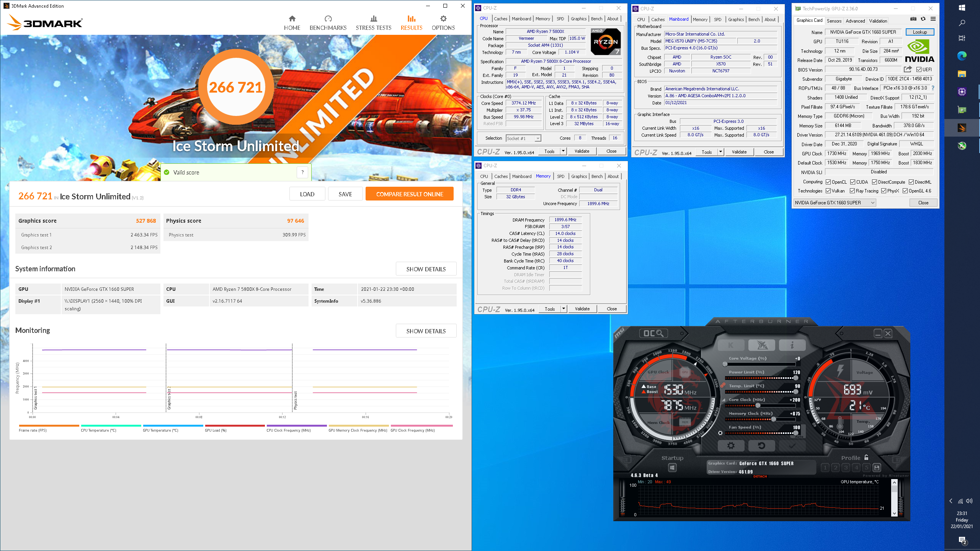Viewport: 980px width, 551px height.
Task: Click the Bus Interface question mark in GPU-Z
Action: coord(933,88)
